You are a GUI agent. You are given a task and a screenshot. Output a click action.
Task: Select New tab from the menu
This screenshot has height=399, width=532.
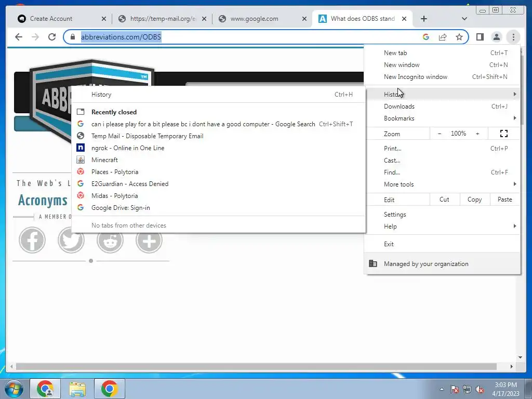click(x=442, y=53)
